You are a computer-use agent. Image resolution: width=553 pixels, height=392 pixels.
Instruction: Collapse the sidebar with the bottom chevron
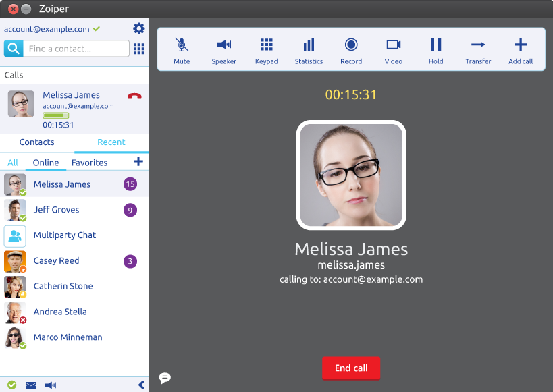(141, 385)
